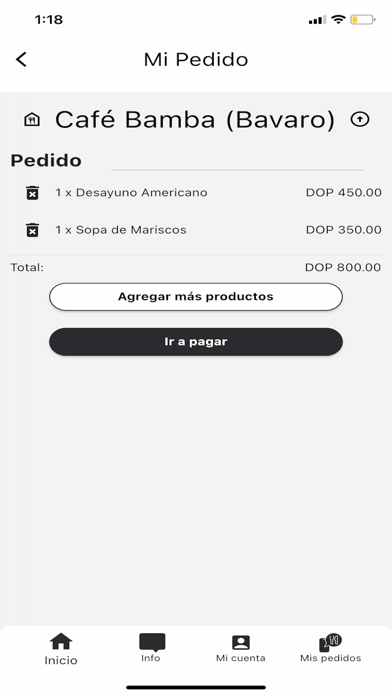Go back with the left chevron arrow
This screenshot has height=696, width=392.
(x=21, y=59)
